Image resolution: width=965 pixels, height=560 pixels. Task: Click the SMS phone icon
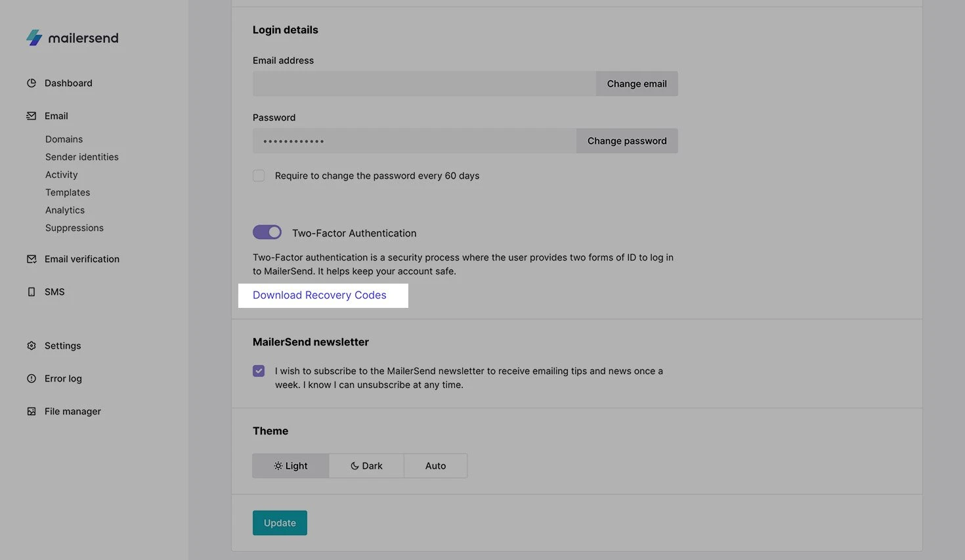point(32,292)
